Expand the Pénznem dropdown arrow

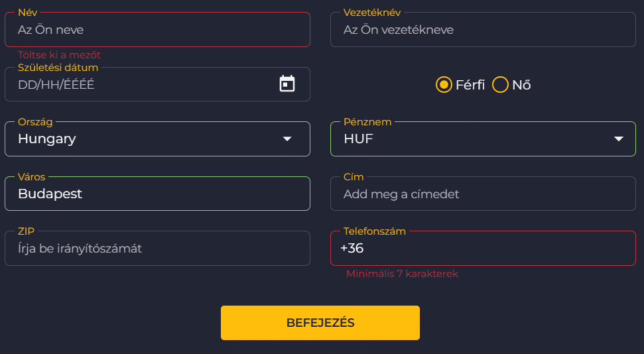coord(619,139)
